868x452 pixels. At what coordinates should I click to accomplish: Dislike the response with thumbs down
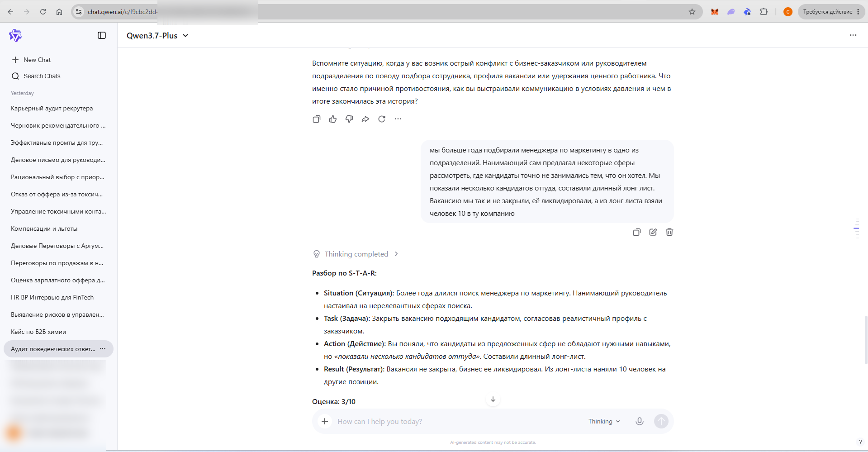coord(349,119)
